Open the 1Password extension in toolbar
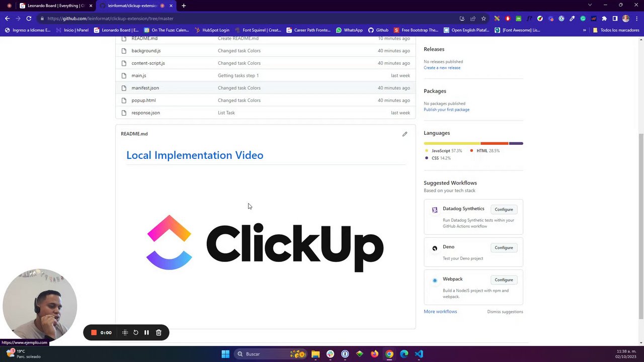Image resolution: width=644 pixels, height=362 pixels. [561, 19]
